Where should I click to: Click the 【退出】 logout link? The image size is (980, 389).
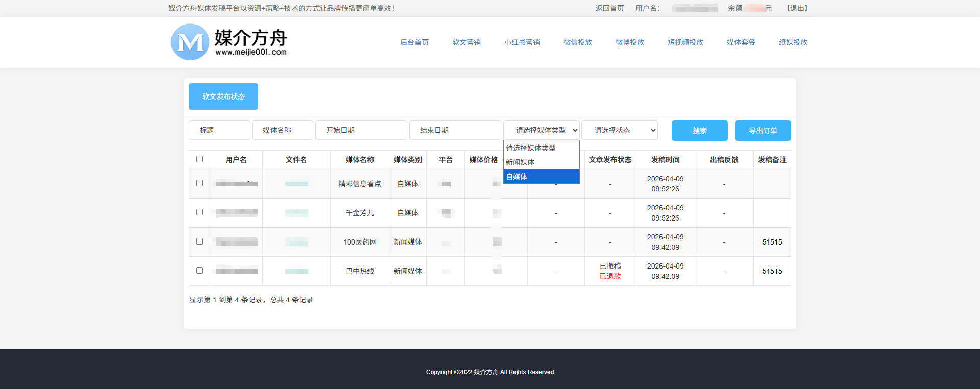coord(797,8)
